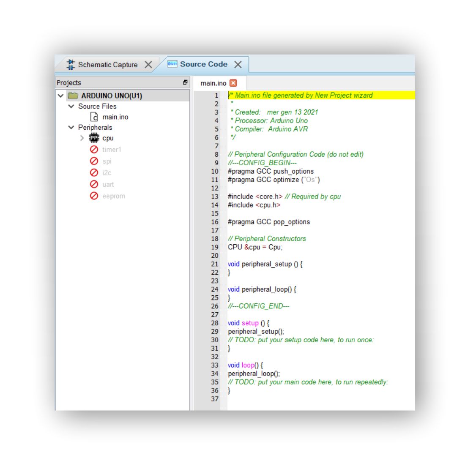Click the 'Peripheral Configuration Code' comment line
This screenshot has height=469, width=476.
pos(295,154)
